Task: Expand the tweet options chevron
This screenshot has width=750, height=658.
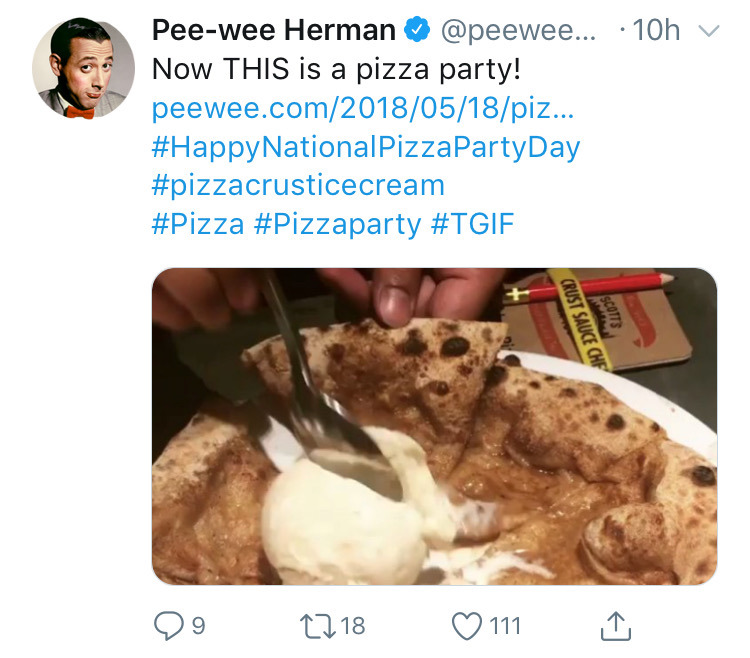Action: click(707, 32)
